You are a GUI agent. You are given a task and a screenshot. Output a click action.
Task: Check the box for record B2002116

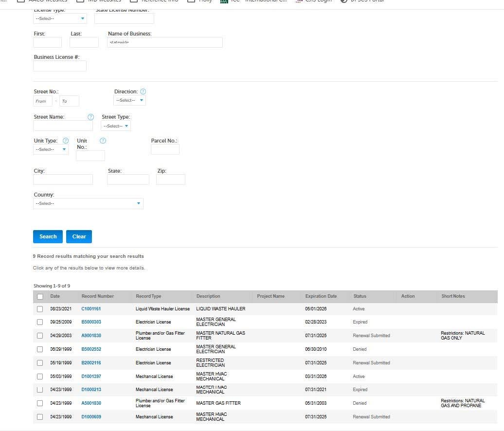click(x=40, y=363)
